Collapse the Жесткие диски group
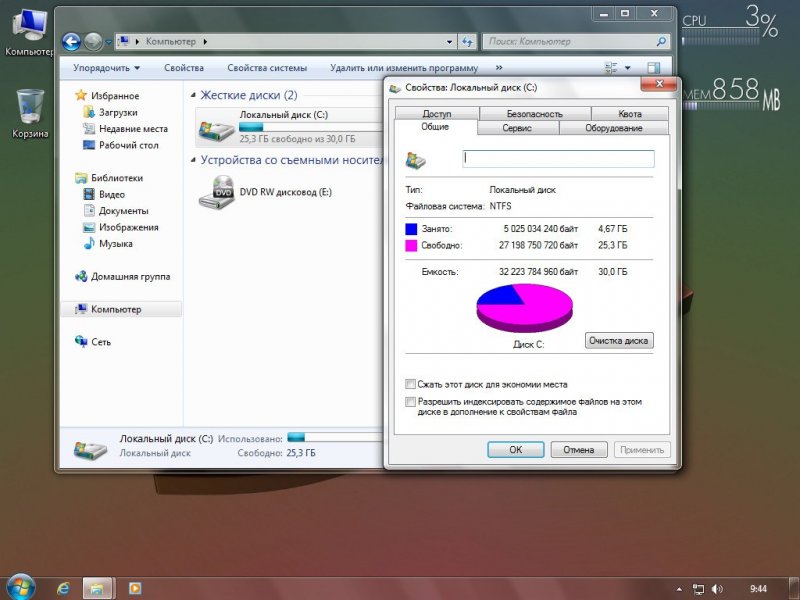The width and height of the screenshot is (800, 600). pyautogui.click(x=193, y=95)
